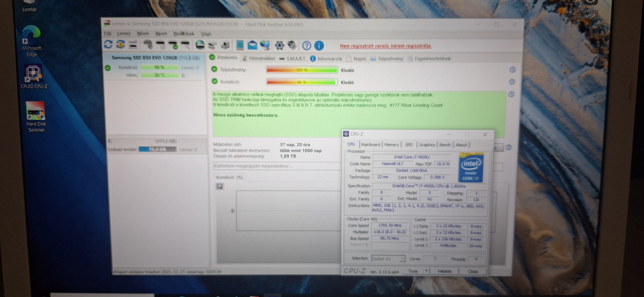Click the Intel Core i7 logo in CPU-Z
This screenshot has height=297, width=644.
click(470, 167)
